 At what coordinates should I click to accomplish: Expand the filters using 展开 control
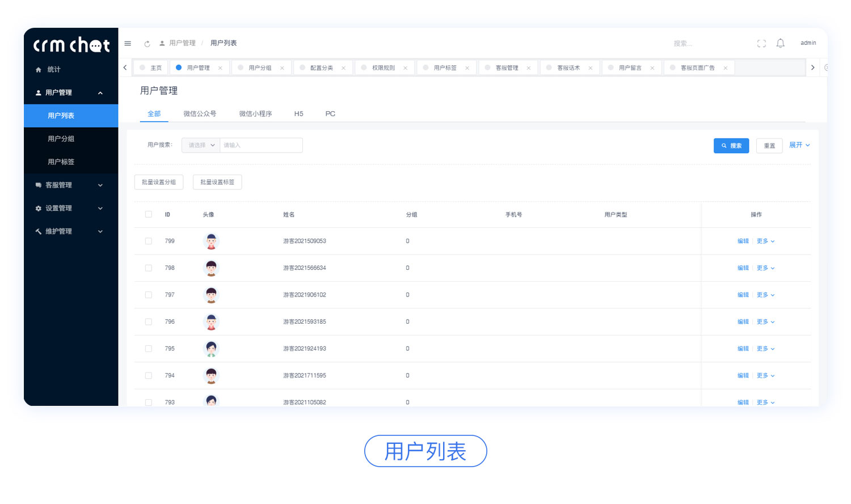click(799, 145)
